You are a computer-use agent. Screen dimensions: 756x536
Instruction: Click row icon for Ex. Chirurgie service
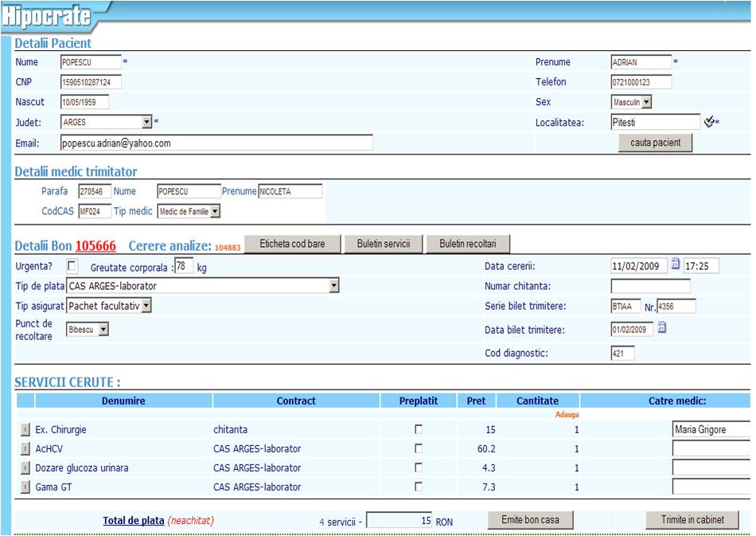click(25, 429)
